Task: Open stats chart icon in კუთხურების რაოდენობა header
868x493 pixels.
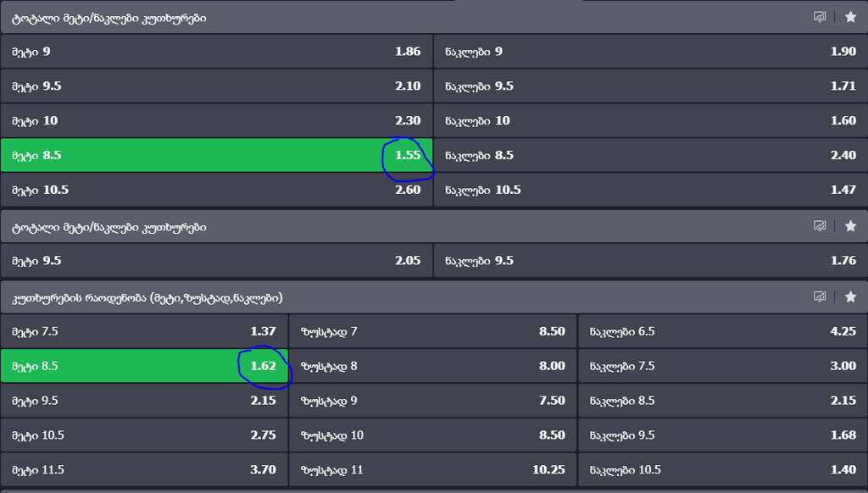Action: [x=820, y=296]
